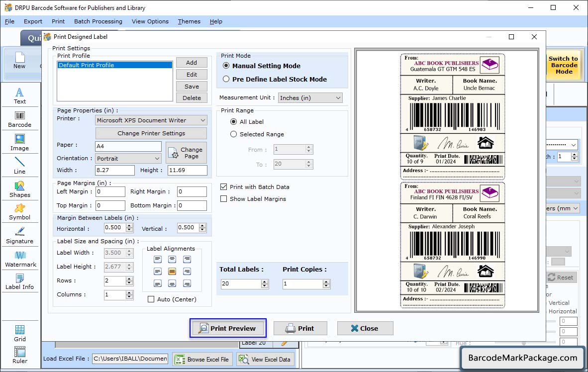Open the Label Info tool
The height and width of the screenshot is (372, 588).
click(19, 281)
